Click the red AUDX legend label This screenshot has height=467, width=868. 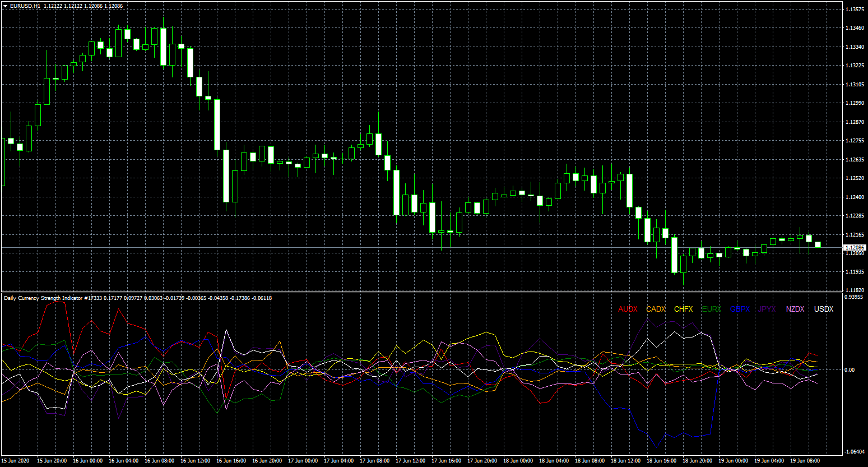[628, 309]
